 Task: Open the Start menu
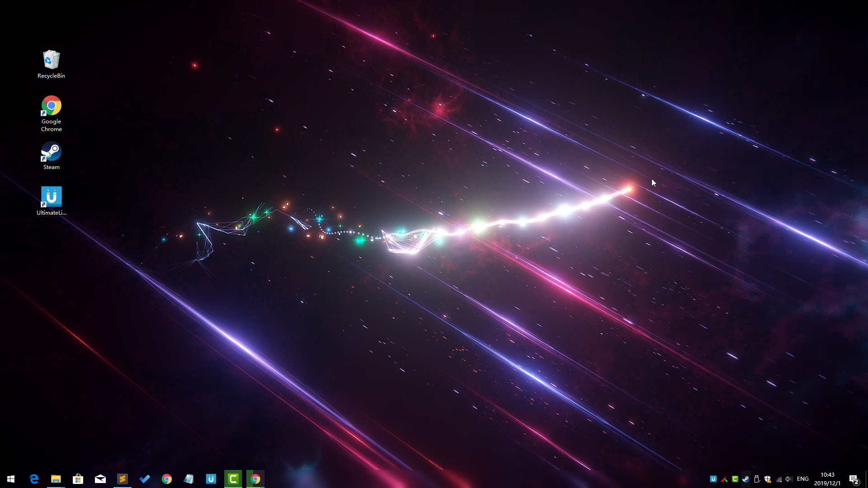tap(10, 479)
